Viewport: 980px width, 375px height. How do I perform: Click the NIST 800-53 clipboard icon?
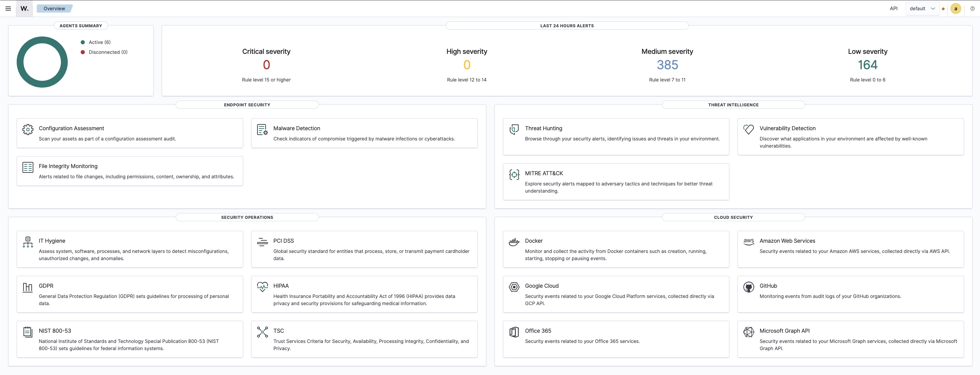coord(28,332)
